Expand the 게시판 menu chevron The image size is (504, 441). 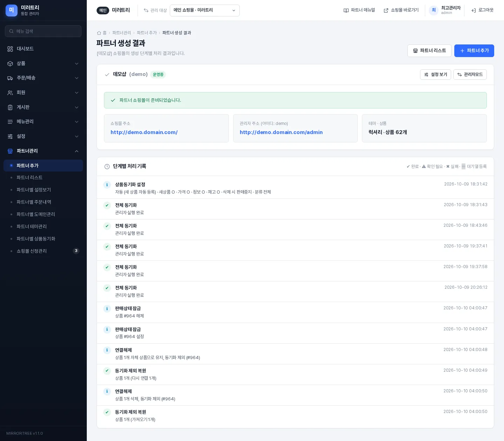(77, 107)
